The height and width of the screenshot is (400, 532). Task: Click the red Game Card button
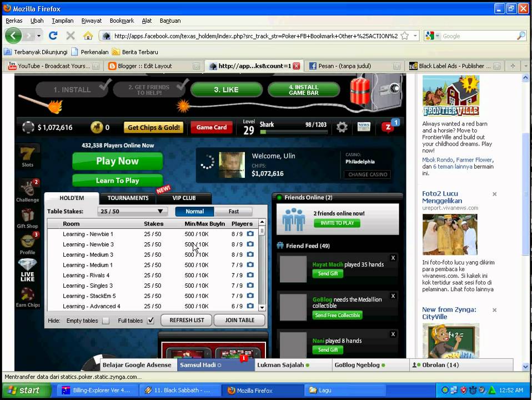click(x=212, y=127)
